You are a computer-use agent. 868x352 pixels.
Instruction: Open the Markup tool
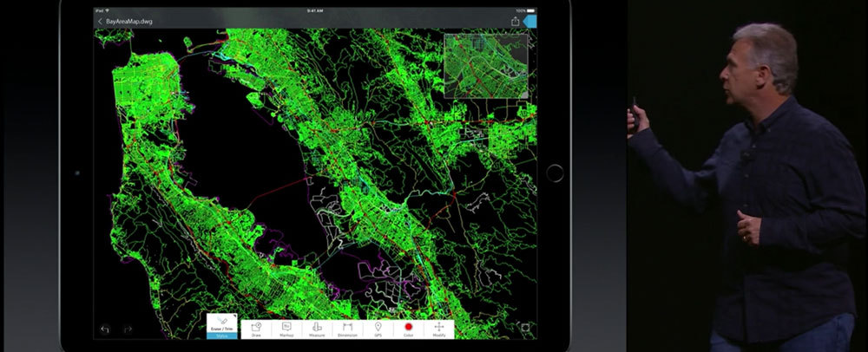click(286, 329)
